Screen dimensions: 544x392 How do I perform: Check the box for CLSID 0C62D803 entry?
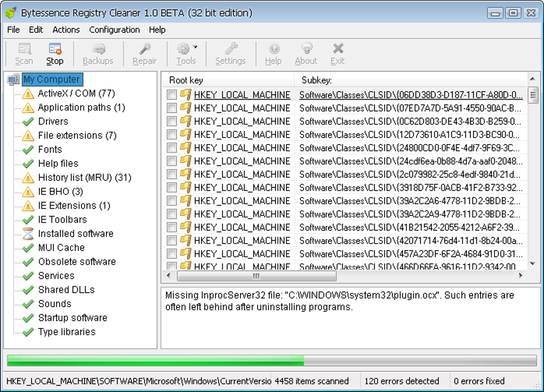coord(171,121)
